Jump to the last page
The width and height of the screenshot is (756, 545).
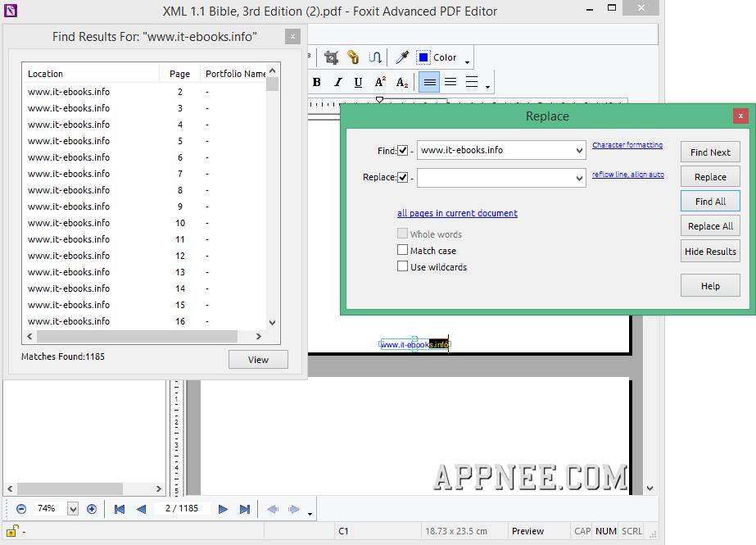[245, 509]
